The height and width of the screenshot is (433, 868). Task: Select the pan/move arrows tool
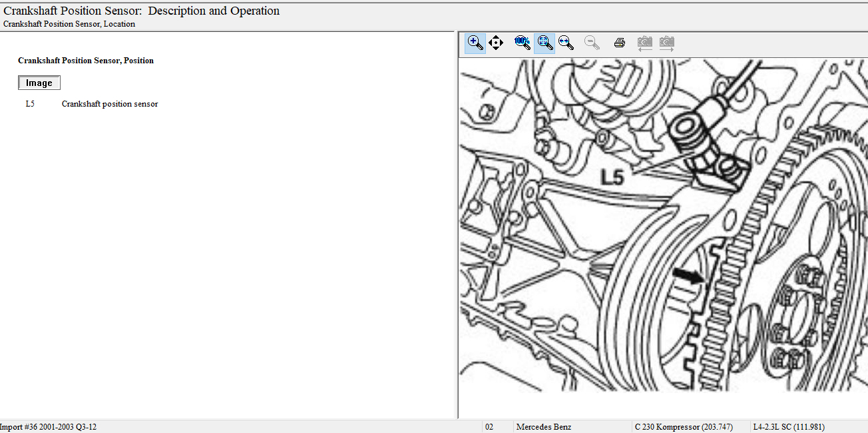pos(496,43)
